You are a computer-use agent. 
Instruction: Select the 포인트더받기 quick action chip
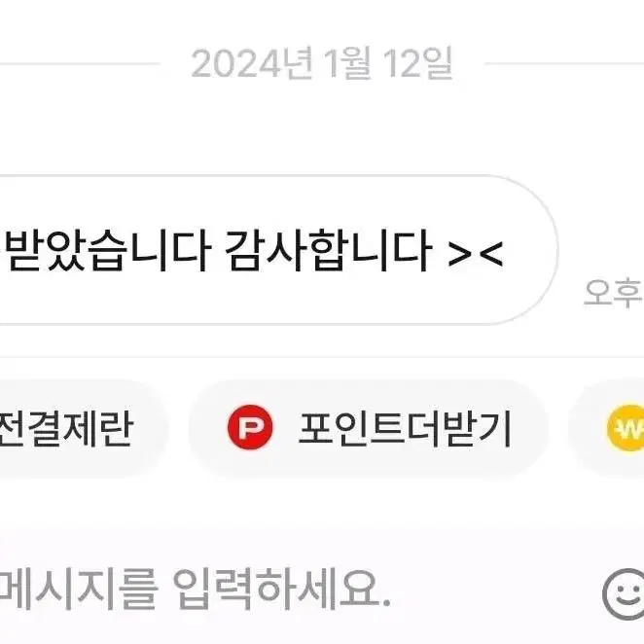369,428
